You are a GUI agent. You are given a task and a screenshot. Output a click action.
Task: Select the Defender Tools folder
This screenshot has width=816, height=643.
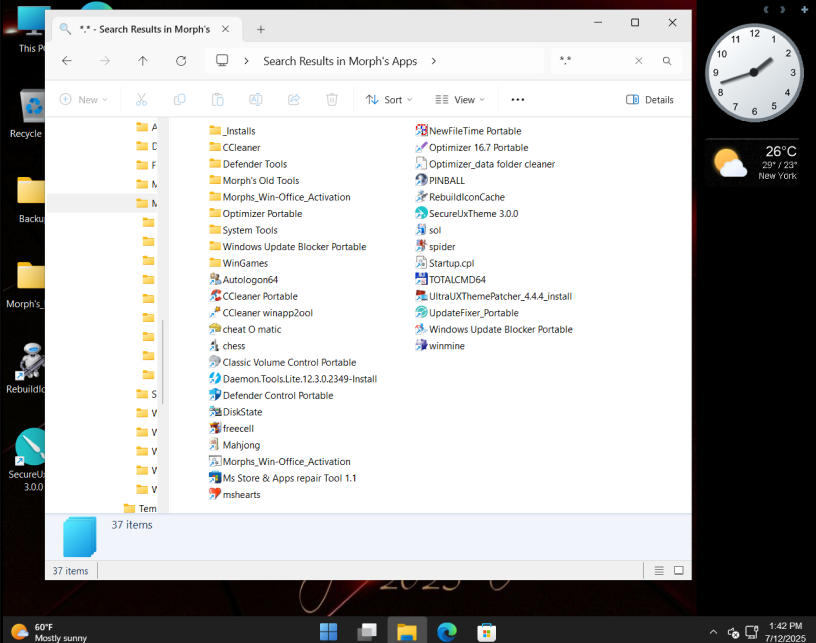[x=248, y=164]
